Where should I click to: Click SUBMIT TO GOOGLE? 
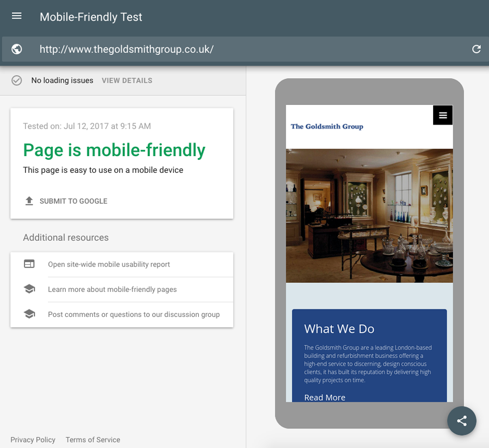pyautogui.click(x=73, y=201)
